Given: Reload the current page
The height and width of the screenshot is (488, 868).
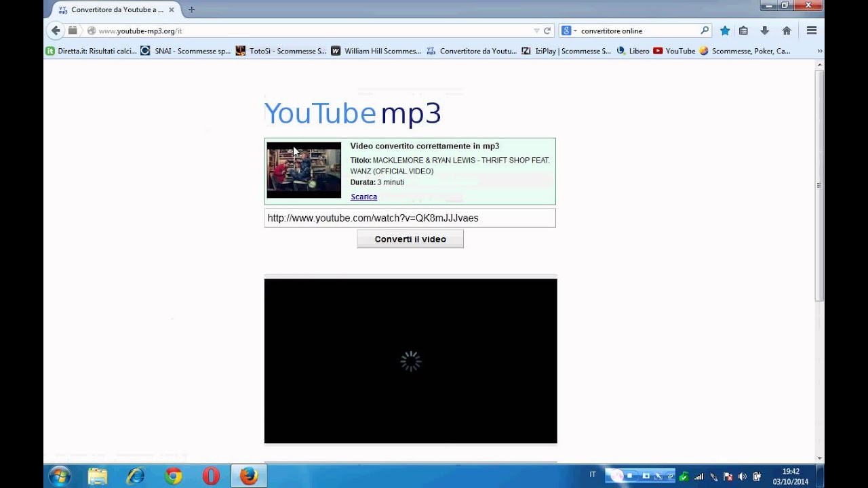Looking at the screenshot, I should point(547,30).
